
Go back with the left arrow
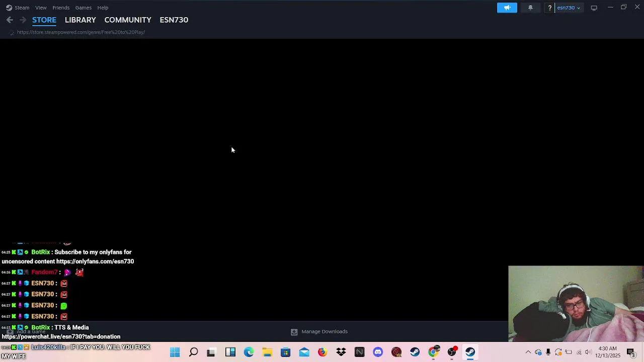(x=10, y=20)
